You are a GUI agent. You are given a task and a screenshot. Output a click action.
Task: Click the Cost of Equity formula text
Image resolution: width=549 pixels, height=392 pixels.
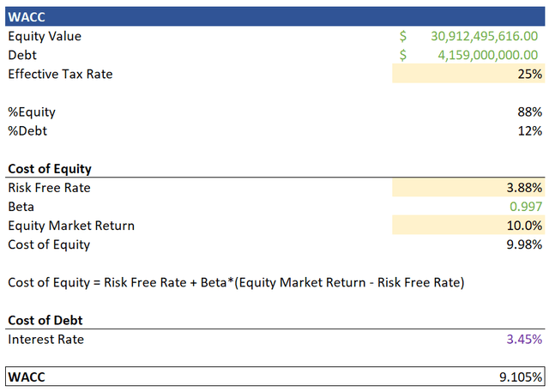[x=236, y=282]
